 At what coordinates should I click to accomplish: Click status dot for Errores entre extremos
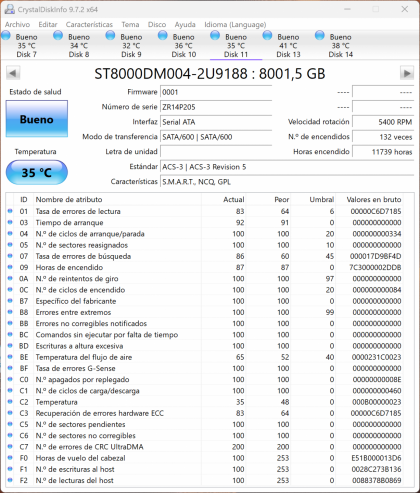[10, 312]
